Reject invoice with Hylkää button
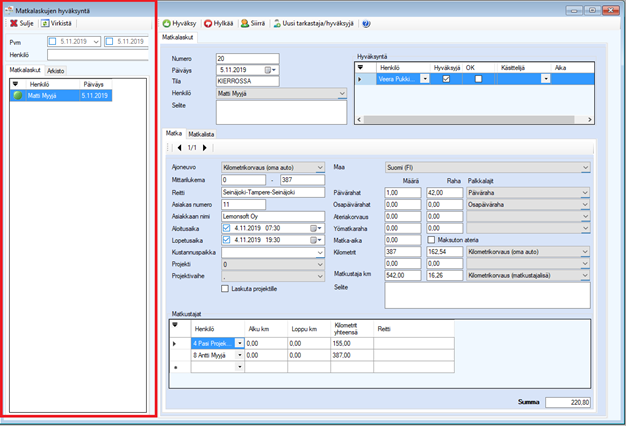The width and height of the screenshot is (626, 426). point(218,24)
